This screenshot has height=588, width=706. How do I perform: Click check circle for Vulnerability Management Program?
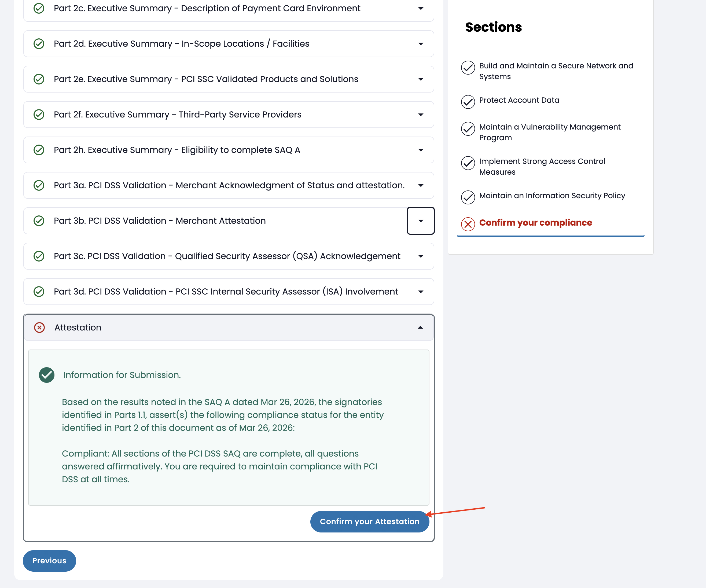point(468,128)
